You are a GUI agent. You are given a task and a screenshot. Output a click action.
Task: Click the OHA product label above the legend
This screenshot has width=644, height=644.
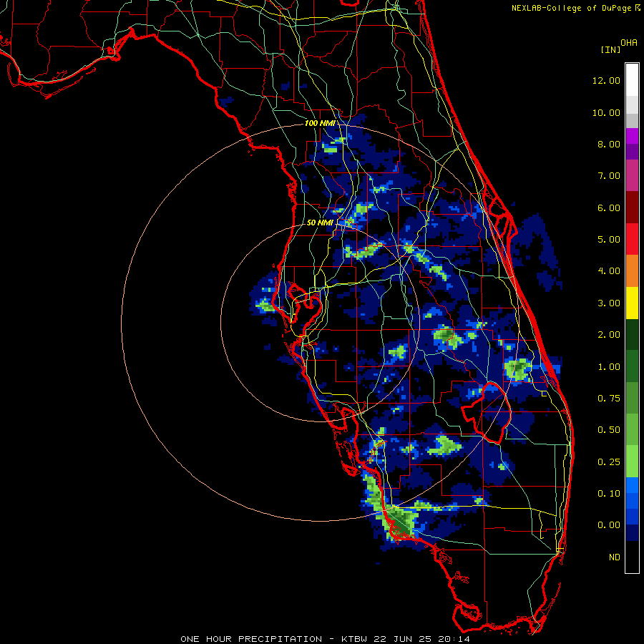pyautogui.click(x=629, y=43)
